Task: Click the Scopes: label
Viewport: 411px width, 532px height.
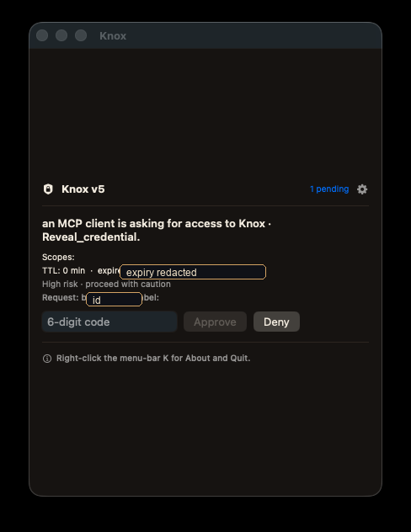Action: click(58, 258)
